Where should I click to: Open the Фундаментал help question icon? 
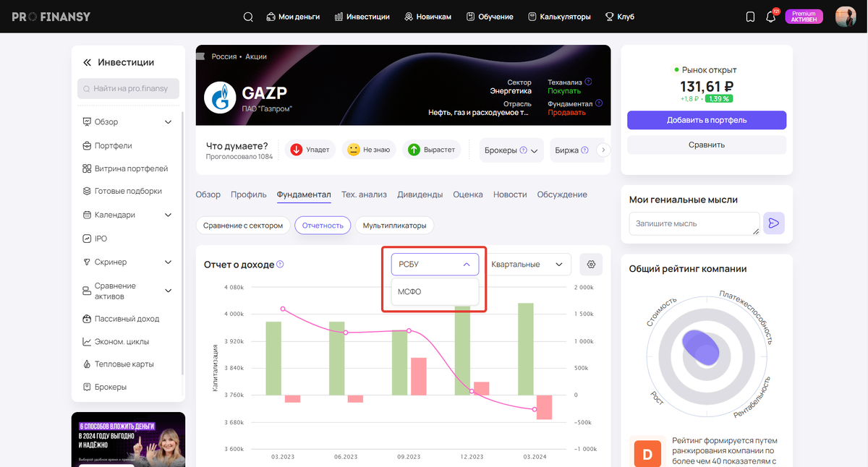tap(600, 103)
